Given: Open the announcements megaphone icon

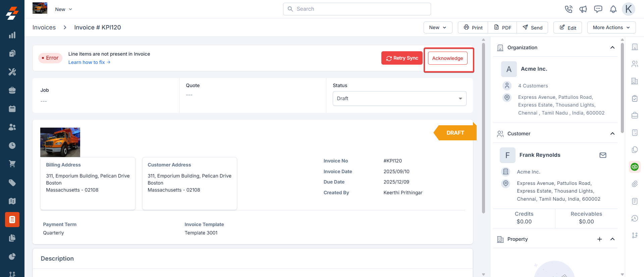Looking at the screenshot, I should tap(583, 9).
